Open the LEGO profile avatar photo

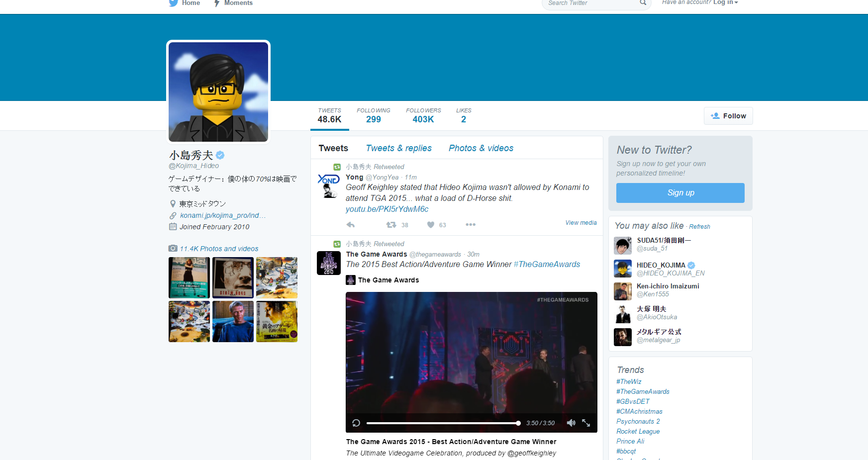coord(218,92)
